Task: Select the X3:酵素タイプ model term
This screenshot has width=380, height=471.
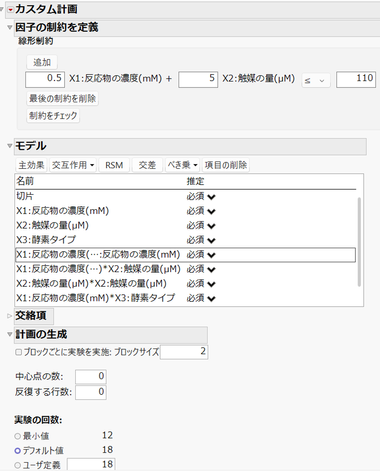Action: 46,240
